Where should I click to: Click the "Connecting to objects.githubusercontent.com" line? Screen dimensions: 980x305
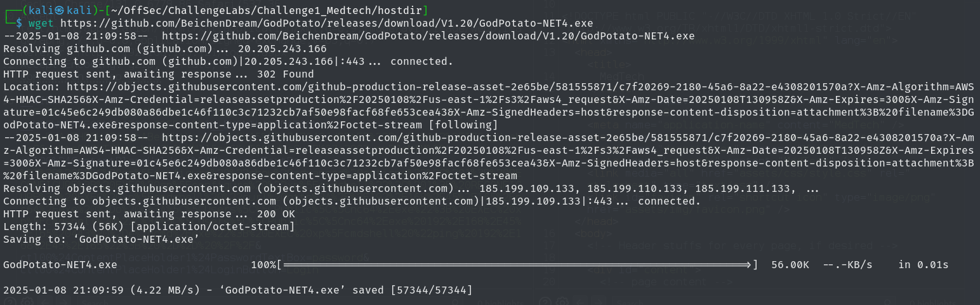241,201
